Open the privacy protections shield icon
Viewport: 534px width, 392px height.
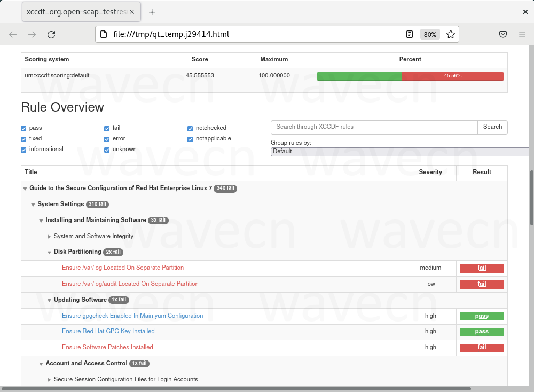point(502,34)
